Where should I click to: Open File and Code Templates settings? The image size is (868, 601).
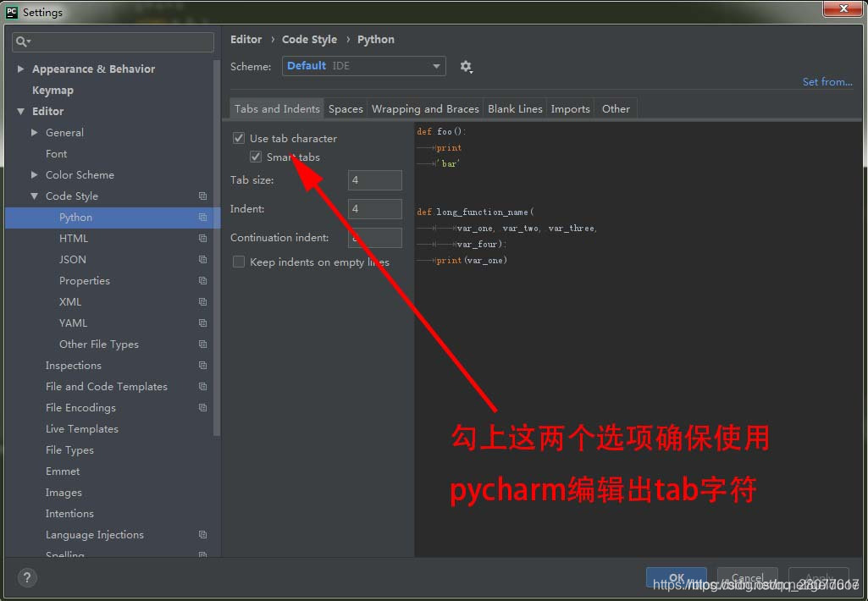click(x=107, y=386)
